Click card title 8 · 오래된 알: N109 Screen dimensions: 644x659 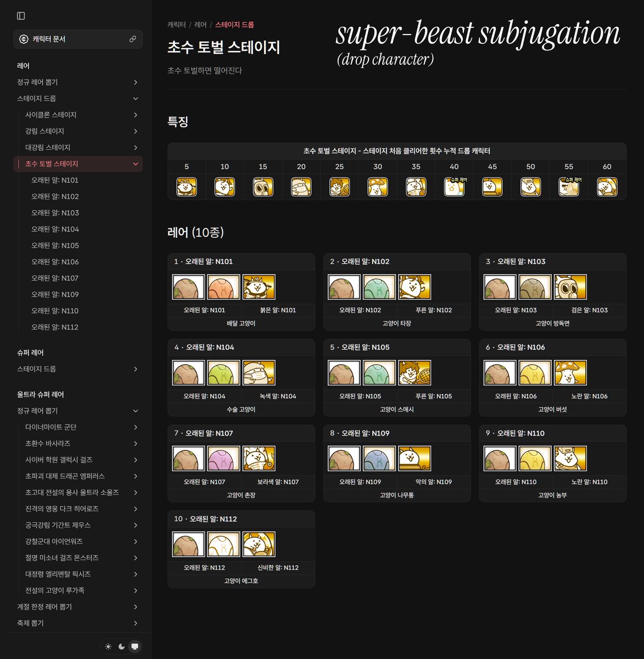tap(360, 433)
